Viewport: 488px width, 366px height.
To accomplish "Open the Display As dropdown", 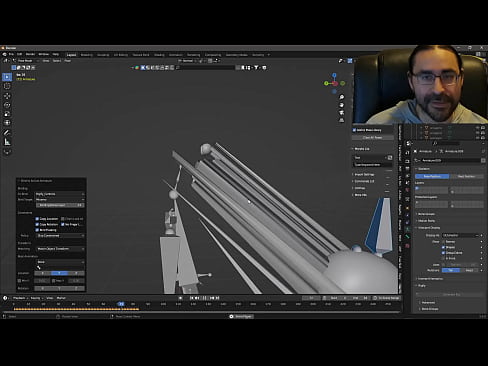I will click(460, 235).
